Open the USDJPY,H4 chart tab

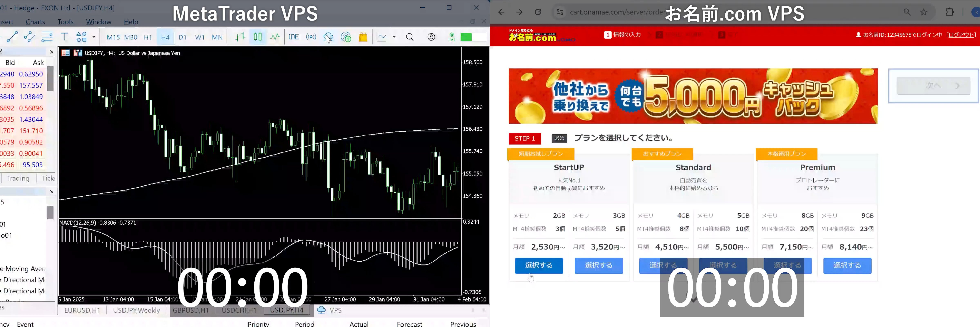[287, 310]
